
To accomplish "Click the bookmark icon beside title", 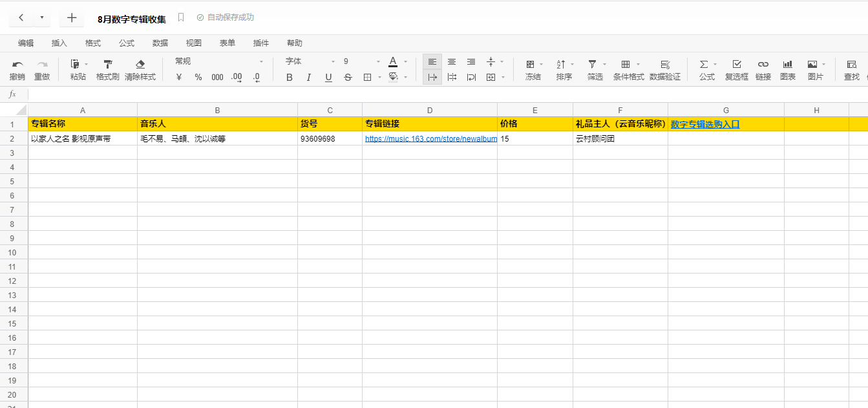I will coord(181,17).
